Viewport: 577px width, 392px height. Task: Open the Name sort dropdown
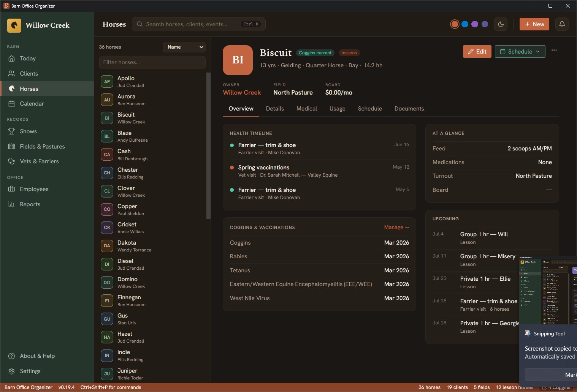184,47
